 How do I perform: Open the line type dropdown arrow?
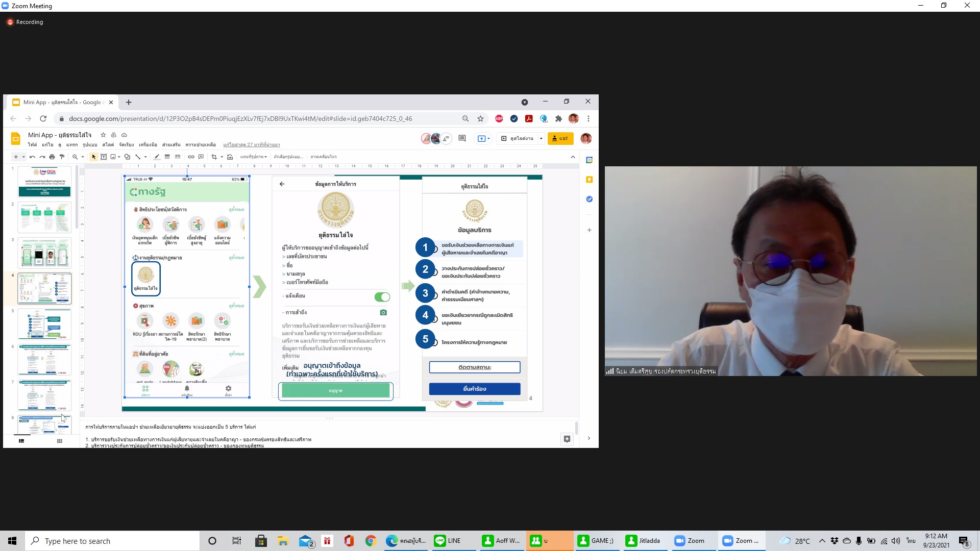click(145, 157)
